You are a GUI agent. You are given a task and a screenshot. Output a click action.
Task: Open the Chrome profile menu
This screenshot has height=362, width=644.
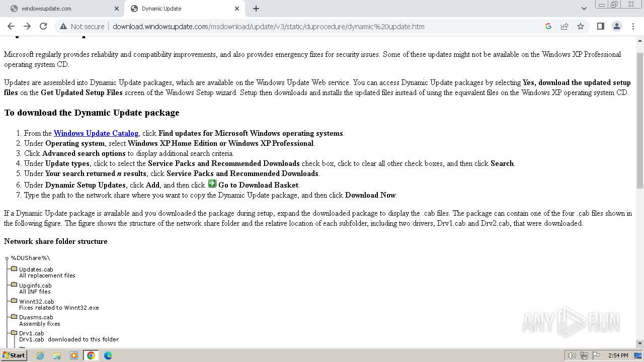pyautogui.click(x=616, y=26)
